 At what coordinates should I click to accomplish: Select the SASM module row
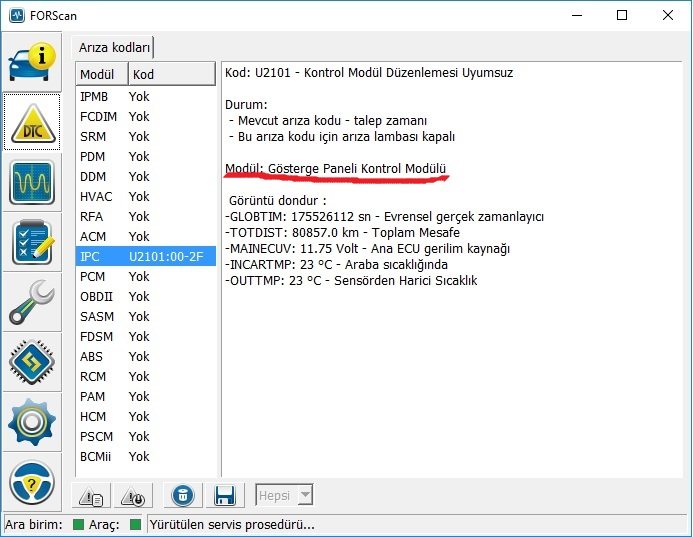coord(145,316)
